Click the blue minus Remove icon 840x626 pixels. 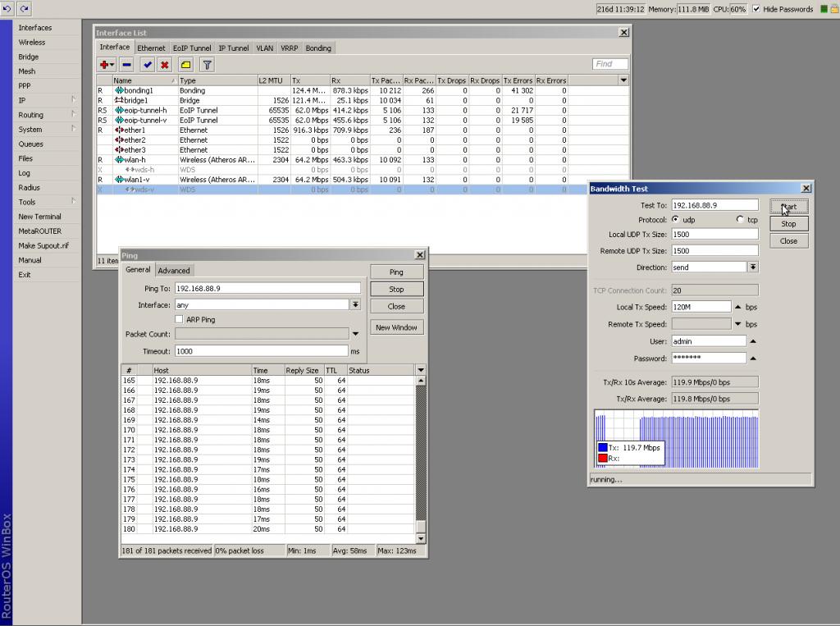click(126, 65)
